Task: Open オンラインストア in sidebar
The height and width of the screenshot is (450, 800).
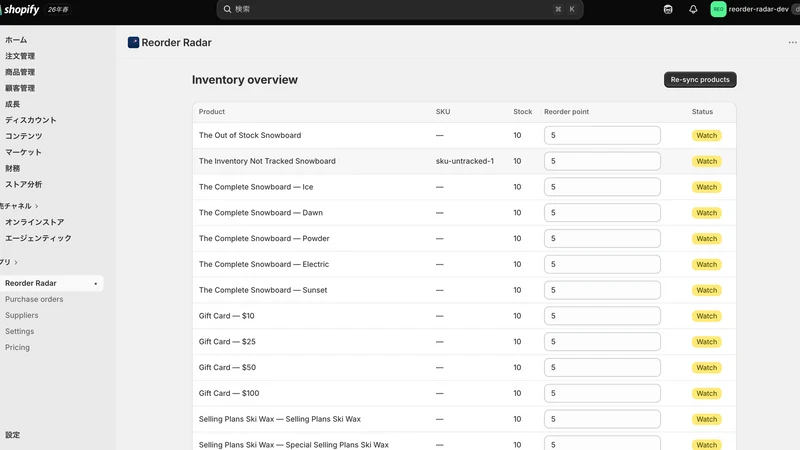Action: (35, 222)
